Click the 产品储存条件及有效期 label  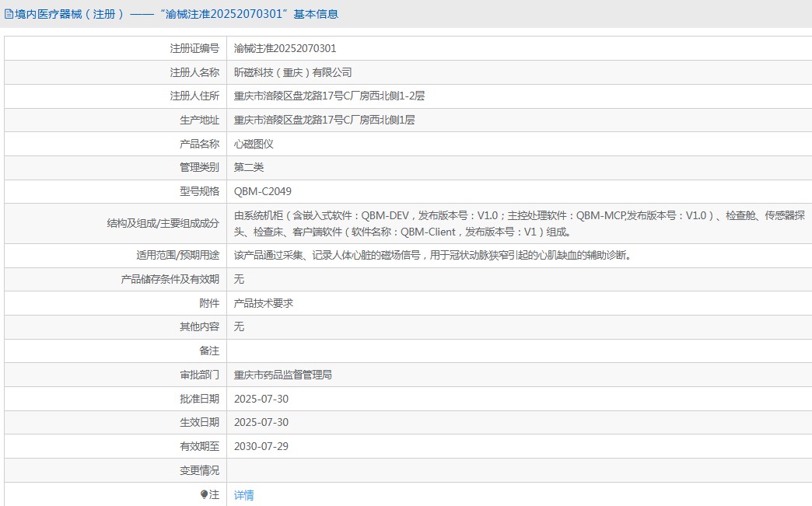pyautogui.click(x=170, y=279)
